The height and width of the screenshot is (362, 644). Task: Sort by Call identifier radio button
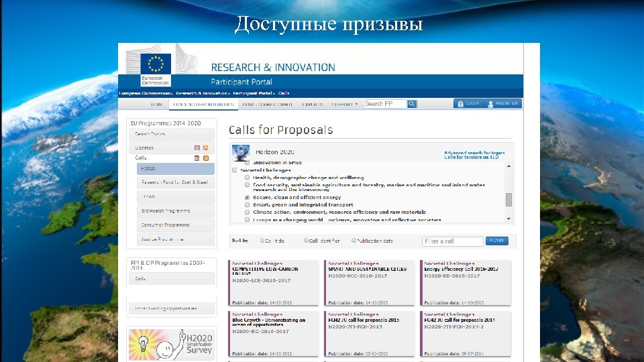[x=306, y=241]
